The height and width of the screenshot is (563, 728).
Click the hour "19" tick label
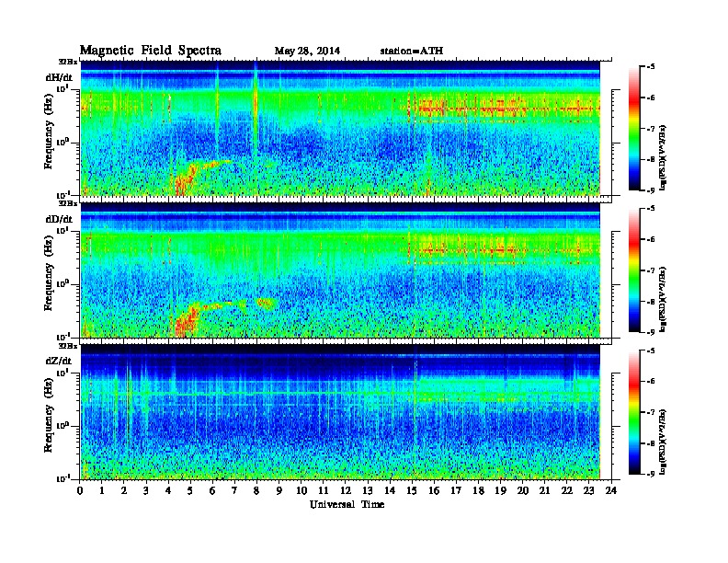500,491
